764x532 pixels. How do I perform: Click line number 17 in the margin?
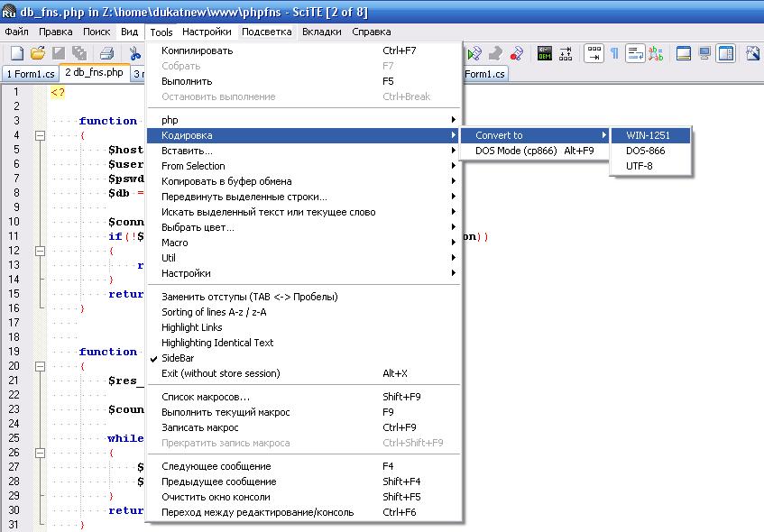[x=14, y=323]
